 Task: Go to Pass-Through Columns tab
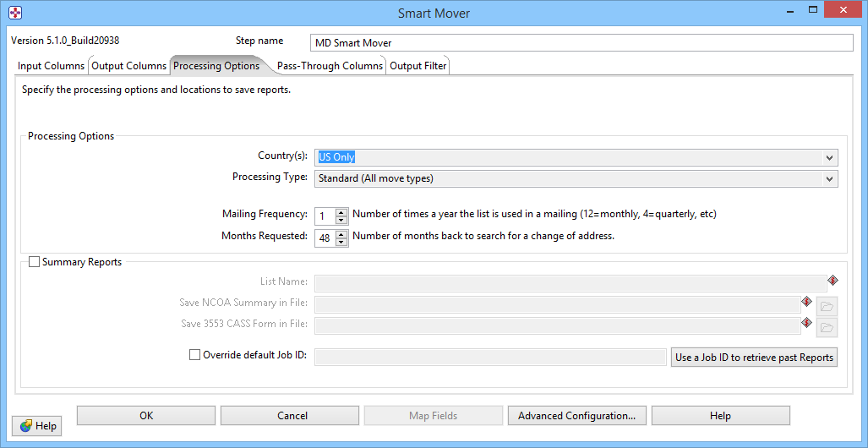coord(330,66)
